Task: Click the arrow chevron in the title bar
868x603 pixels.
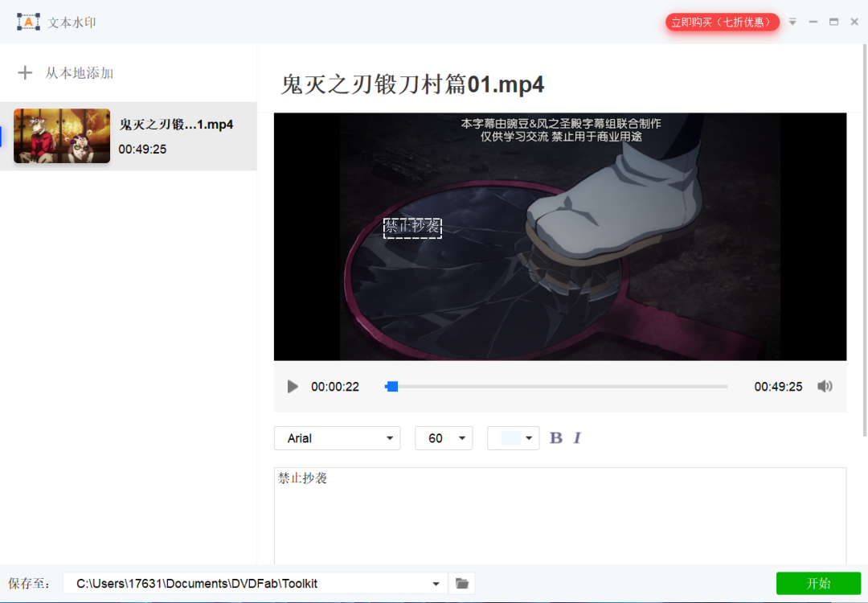Action: (792, 22)
